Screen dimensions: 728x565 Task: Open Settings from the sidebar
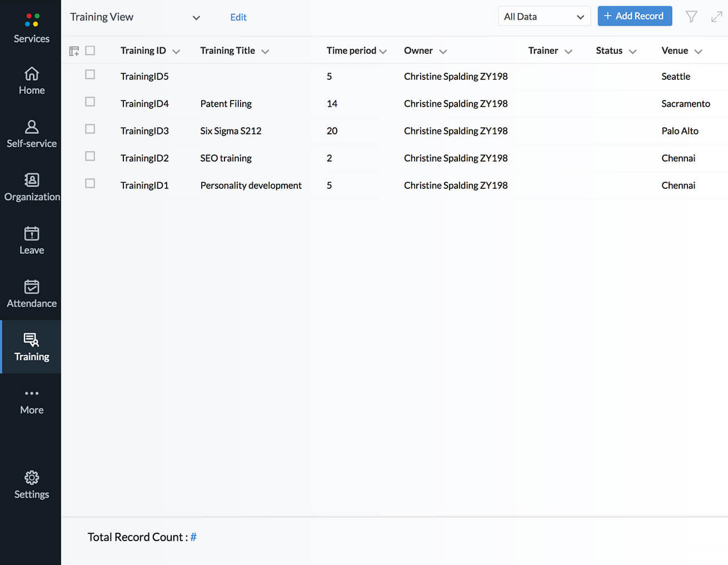pyautogui.click(x=32, y=485)
